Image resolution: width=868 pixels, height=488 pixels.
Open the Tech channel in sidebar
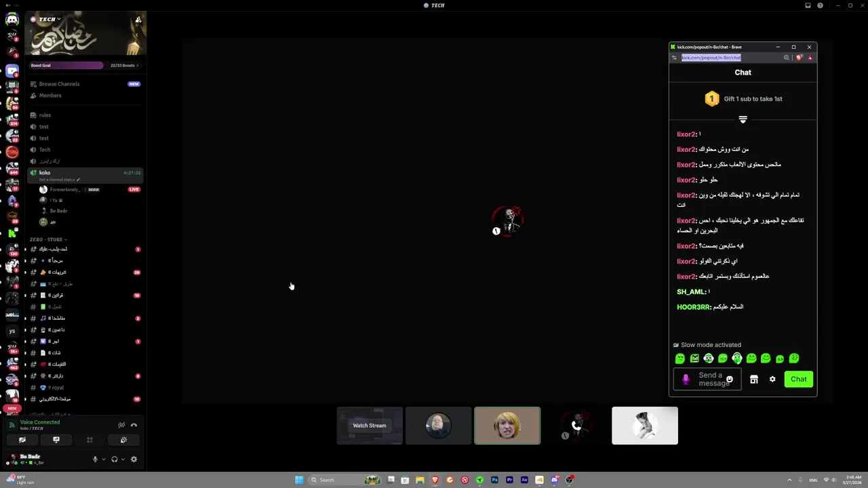[x=85, y=150]
